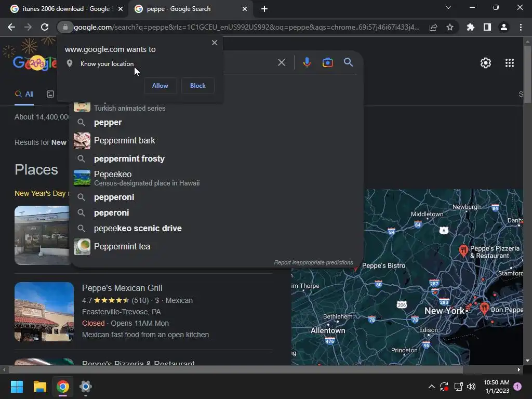The image size is (532, 399).
Task: Choose the pepper suggestion
Action: [x=216, y=123]
